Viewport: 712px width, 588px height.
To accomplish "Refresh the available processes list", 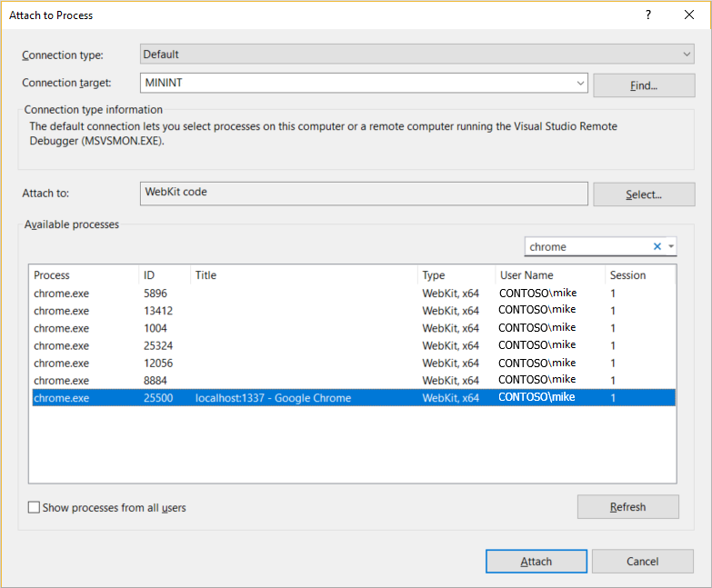I will click(x=627, y=507).
